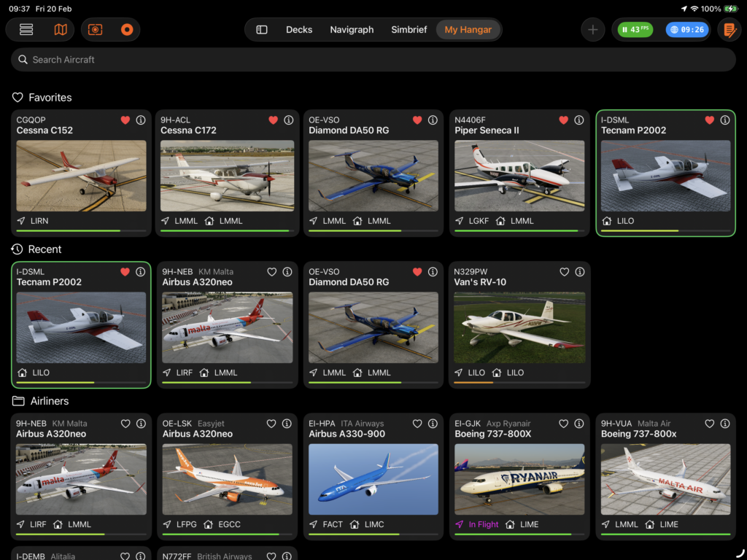This screenshot has height=560, width=747.
Task: Expand the Airliners folder section
Action: click(x=42, y=401)
